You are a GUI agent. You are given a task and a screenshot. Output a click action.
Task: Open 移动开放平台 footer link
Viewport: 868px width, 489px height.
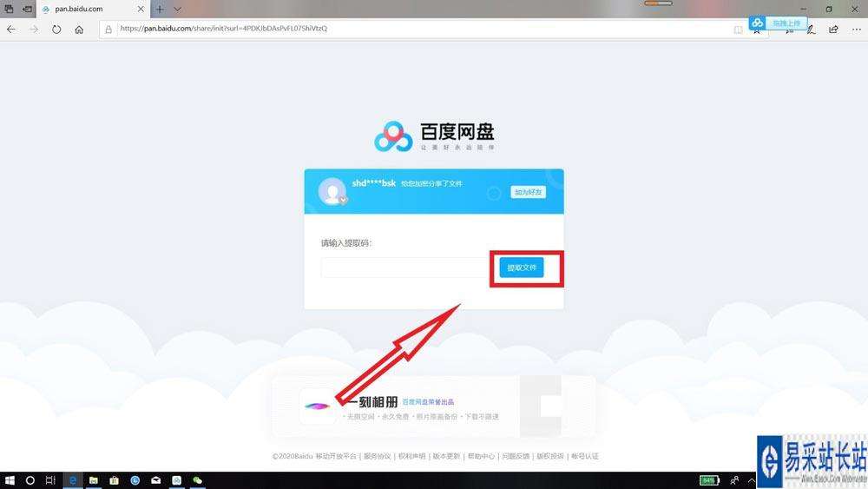click(335, 456)
